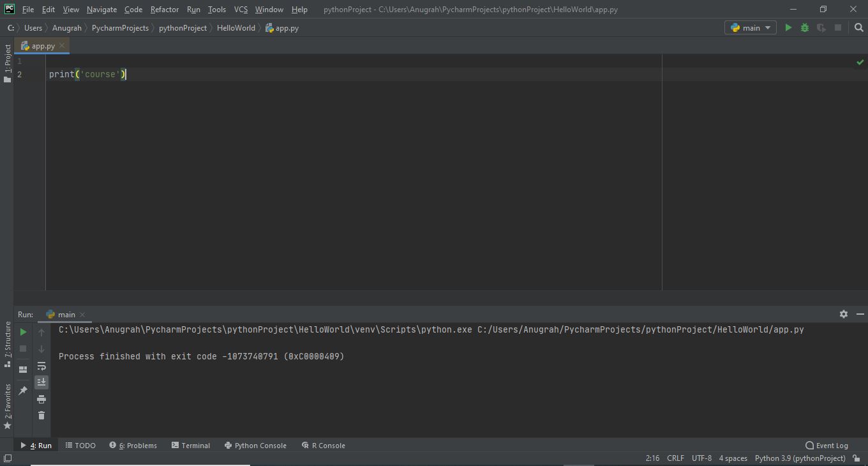Click HelloWorld in the breadcrumb

point(236,28)
